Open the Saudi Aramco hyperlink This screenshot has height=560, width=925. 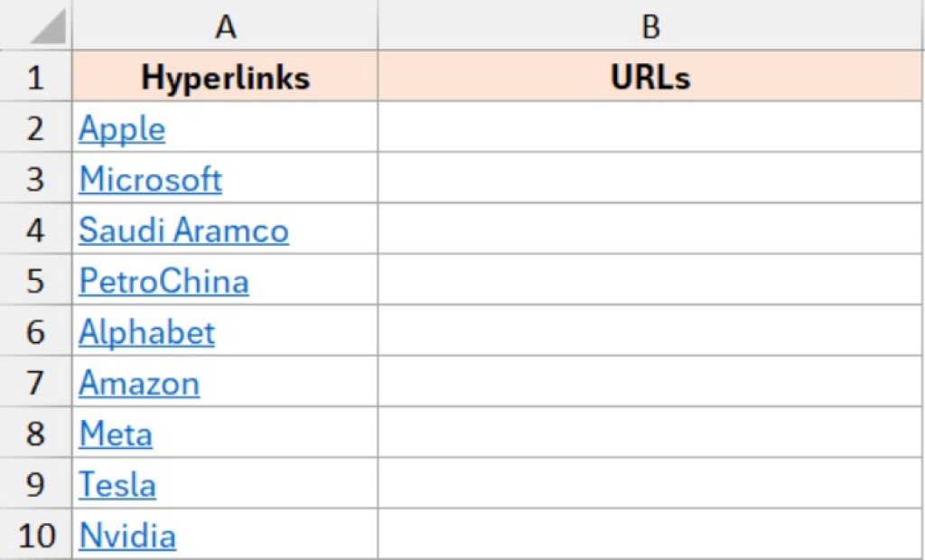tap(184, 230)
